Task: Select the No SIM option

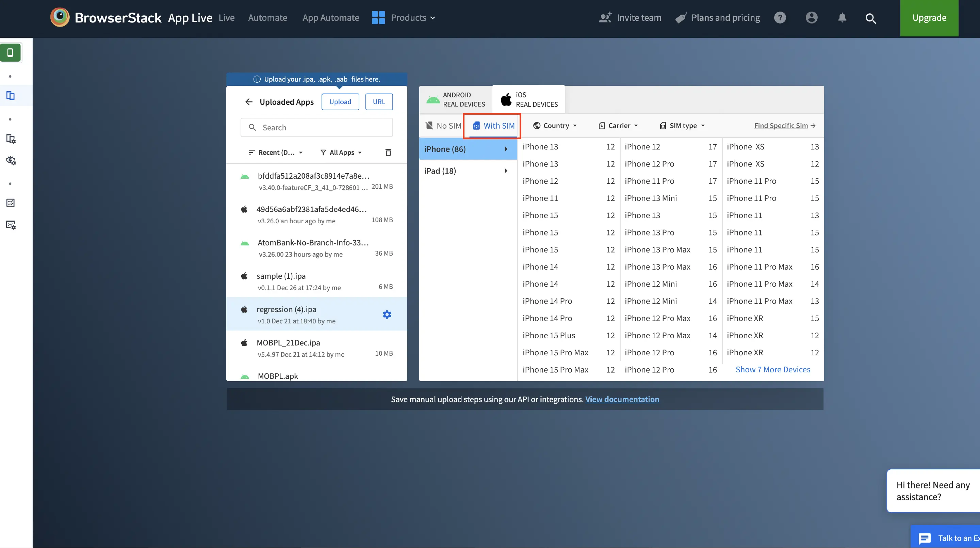Action: click(x=443, y=126)
